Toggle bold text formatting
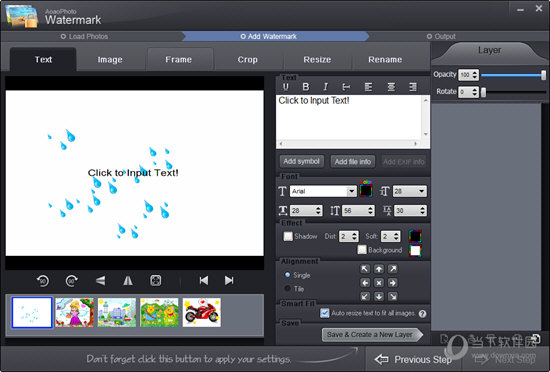550x372 pixels. coord(306,87)
